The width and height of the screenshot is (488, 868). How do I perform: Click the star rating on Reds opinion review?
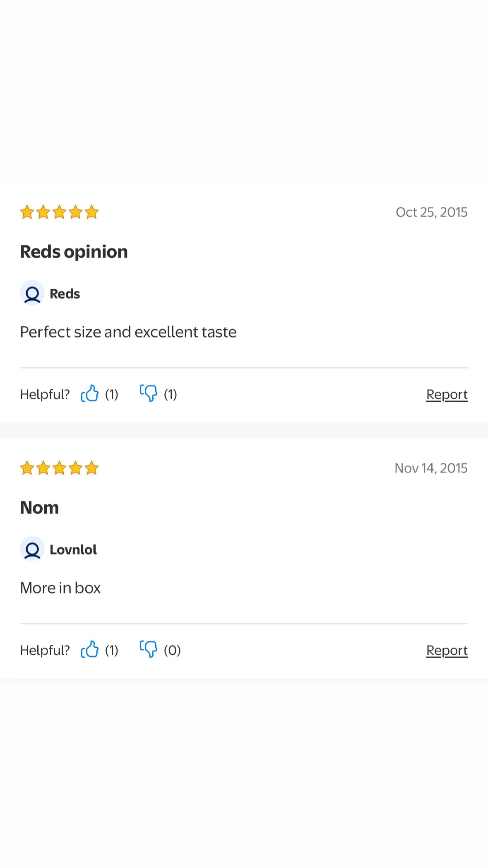click(x=59, y=212)
